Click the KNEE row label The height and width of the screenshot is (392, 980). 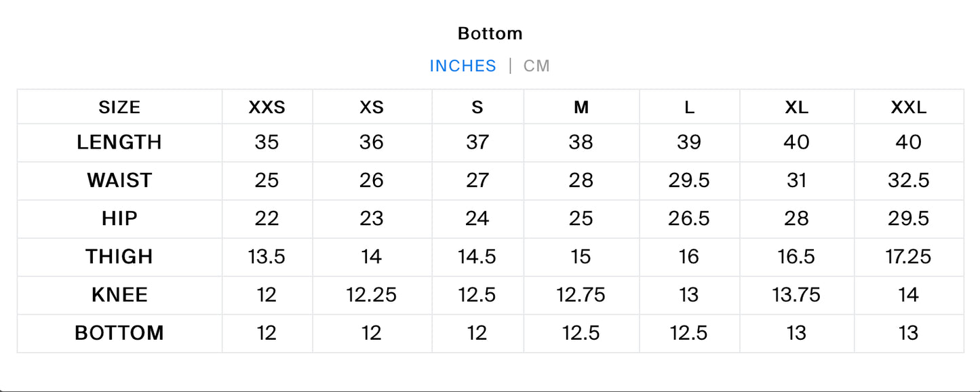[119, 295]
